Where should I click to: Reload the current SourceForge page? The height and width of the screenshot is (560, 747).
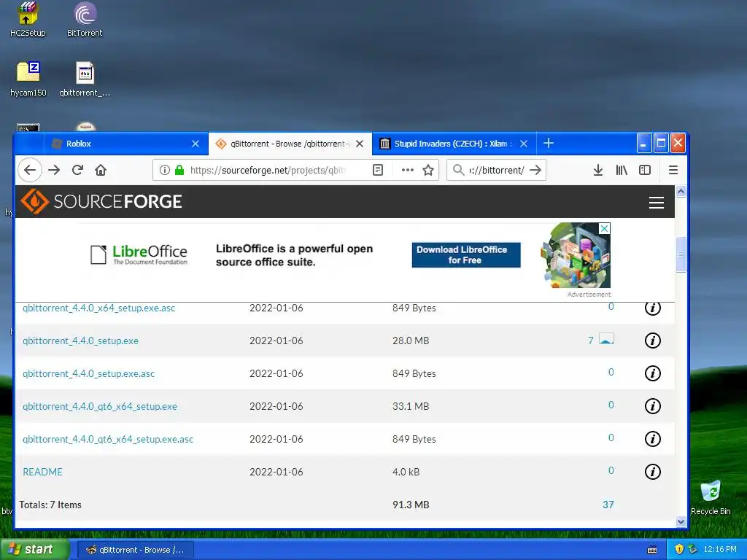point(77,170)
